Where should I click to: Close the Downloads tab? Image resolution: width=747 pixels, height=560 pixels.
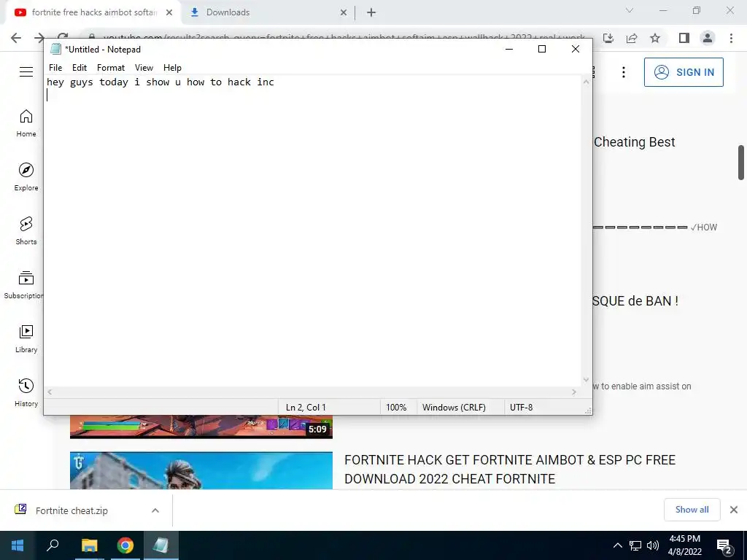tap(344, 12)
